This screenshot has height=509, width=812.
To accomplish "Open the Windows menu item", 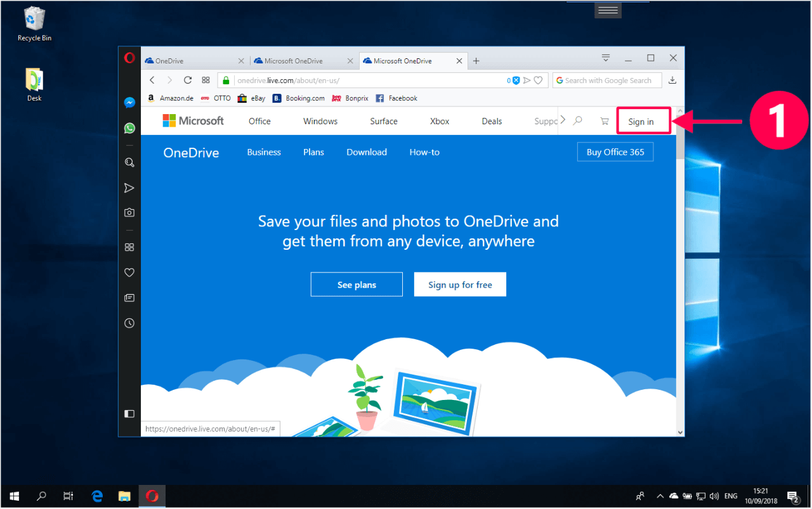I will point(320,121).
